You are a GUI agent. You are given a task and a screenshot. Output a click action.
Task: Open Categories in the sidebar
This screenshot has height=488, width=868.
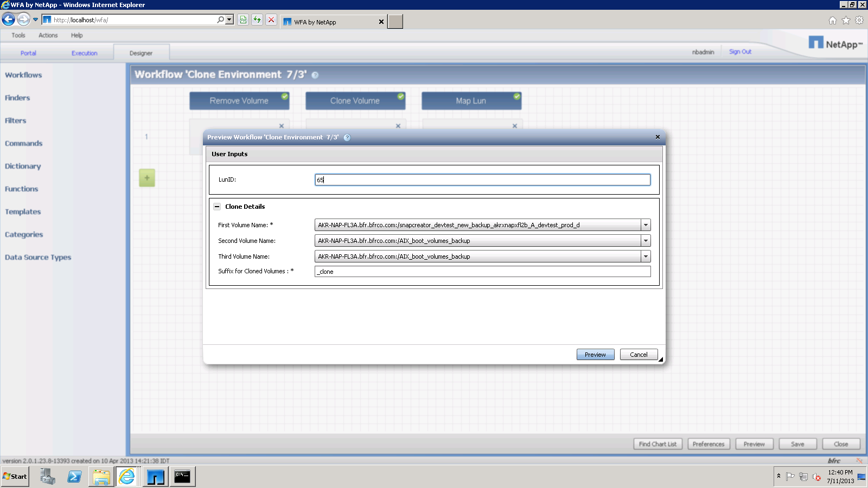(x=24, y=235)
